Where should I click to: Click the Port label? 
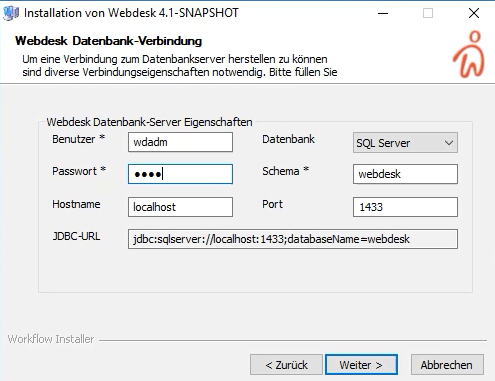coord(272,204)
